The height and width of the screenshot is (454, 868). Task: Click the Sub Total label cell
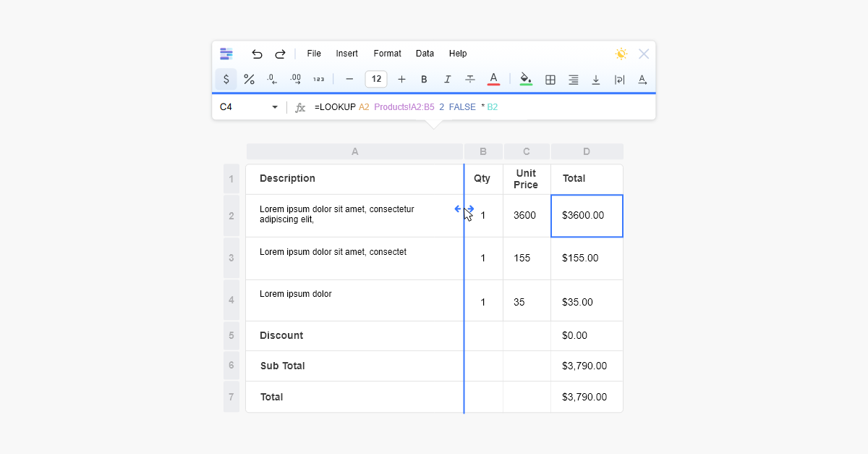click(354, 366)
